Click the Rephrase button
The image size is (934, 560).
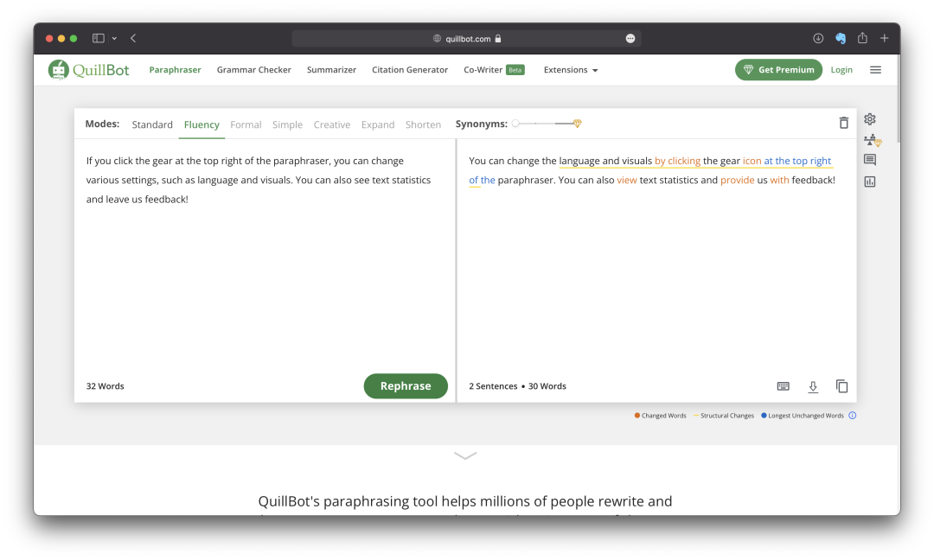[x=406, y=386]
